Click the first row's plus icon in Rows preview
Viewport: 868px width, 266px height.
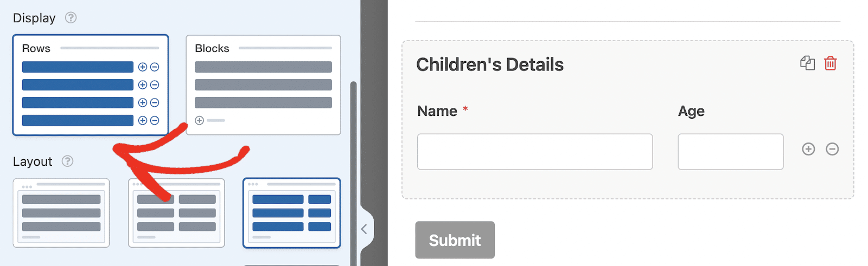143,67
